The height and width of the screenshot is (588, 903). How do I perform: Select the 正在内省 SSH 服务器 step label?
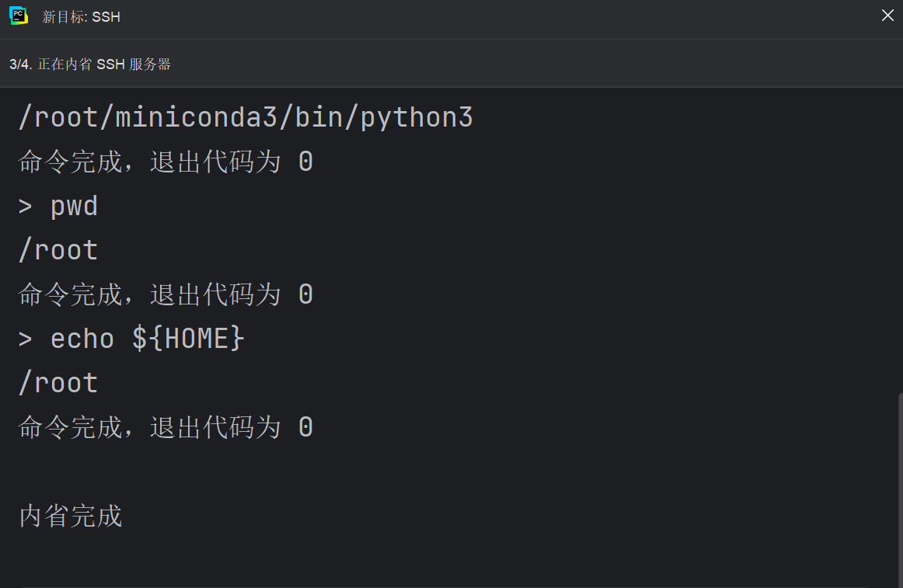point(104,64)
